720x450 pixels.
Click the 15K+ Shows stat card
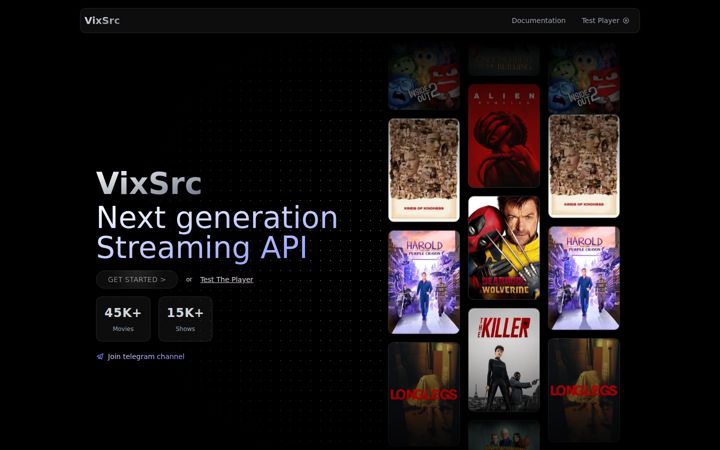click(x=185, y=319)
